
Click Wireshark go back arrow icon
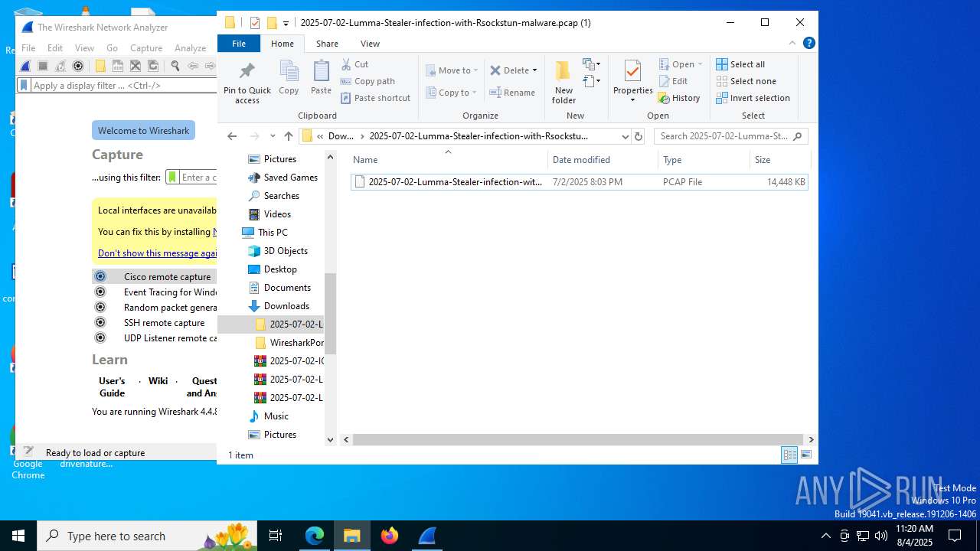click(x=193, y=66)
